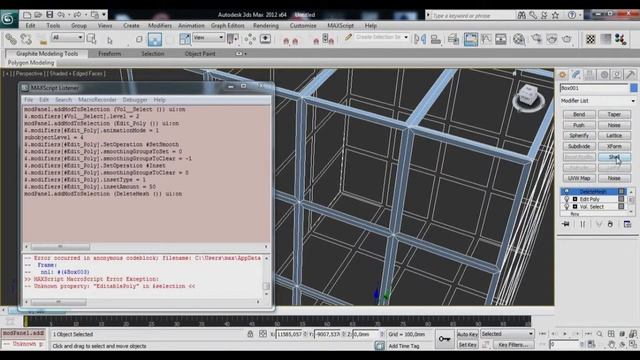The image size is (640, 360).
Task: Open the Modifiers menu
Action: point(160,25)
